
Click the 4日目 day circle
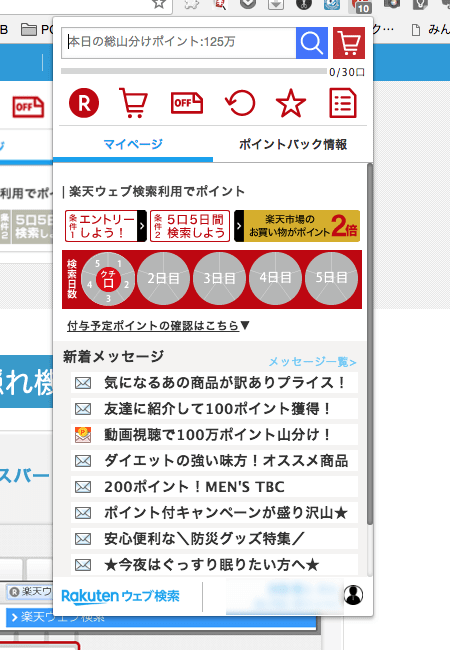(275, 279)
